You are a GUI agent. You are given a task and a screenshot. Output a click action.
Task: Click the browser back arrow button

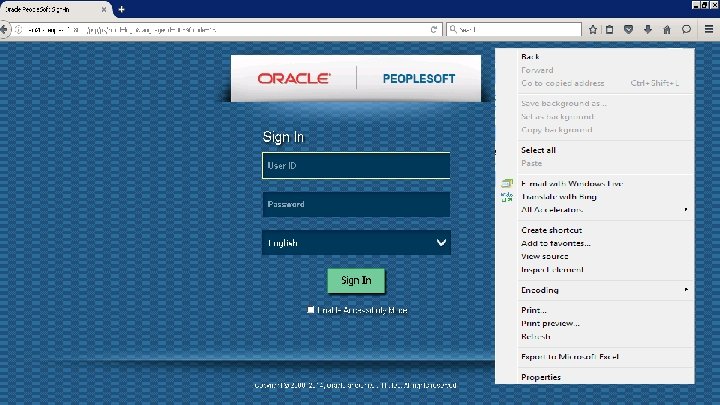coord(4,30)
